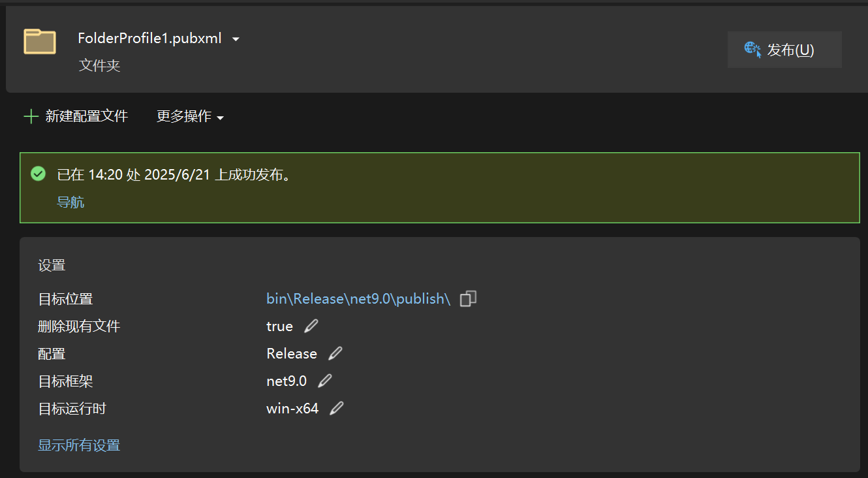Edit the win-x64 target runtime
The width and height of the screenshot is (868, 478).
(x=336, y=409)
